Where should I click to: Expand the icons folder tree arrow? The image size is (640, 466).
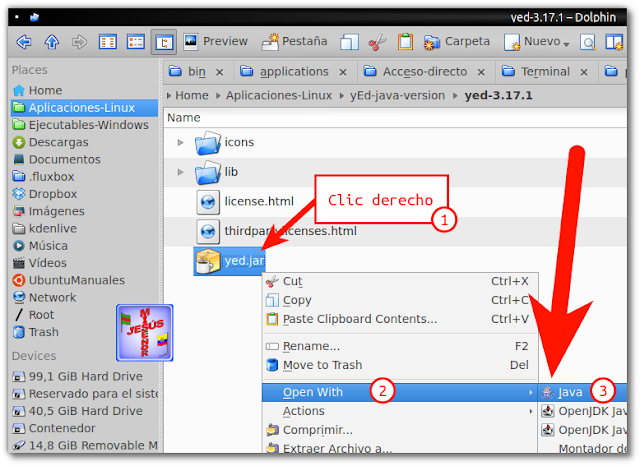click(x=180, y=142)
